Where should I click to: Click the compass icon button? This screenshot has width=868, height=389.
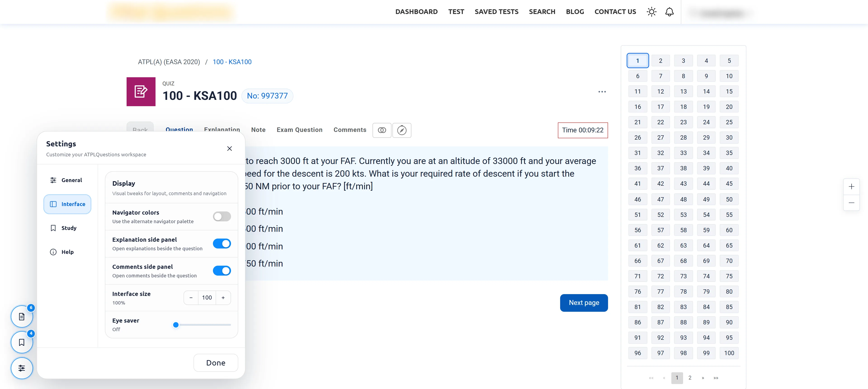(402, 130)
